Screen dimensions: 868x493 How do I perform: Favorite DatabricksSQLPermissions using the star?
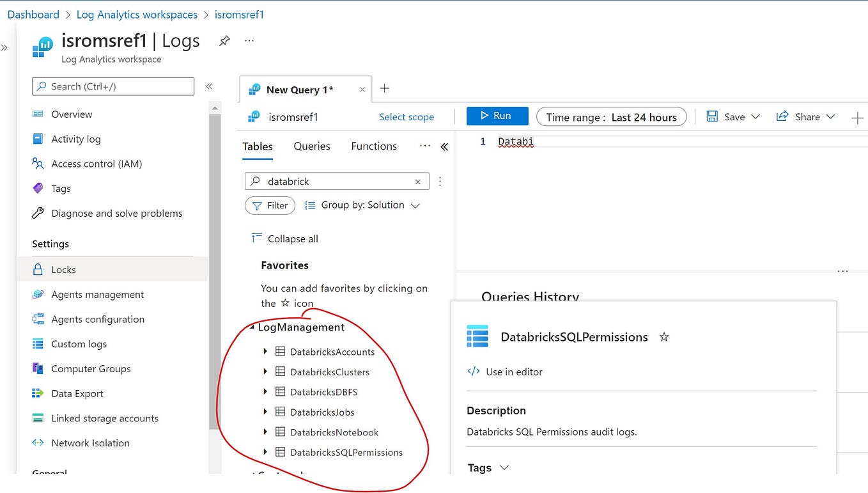[663, 337]
